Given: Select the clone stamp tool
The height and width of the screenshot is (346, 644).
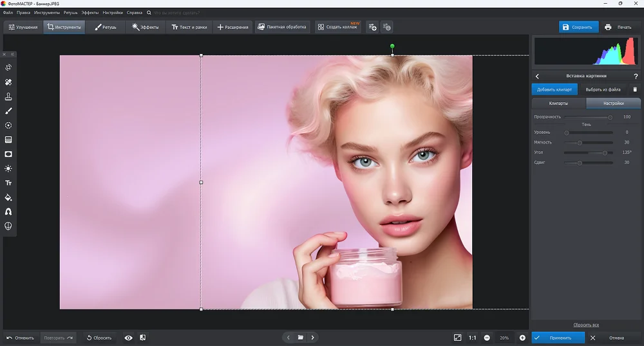Looking at the screenshot, I should click(8, 96).
